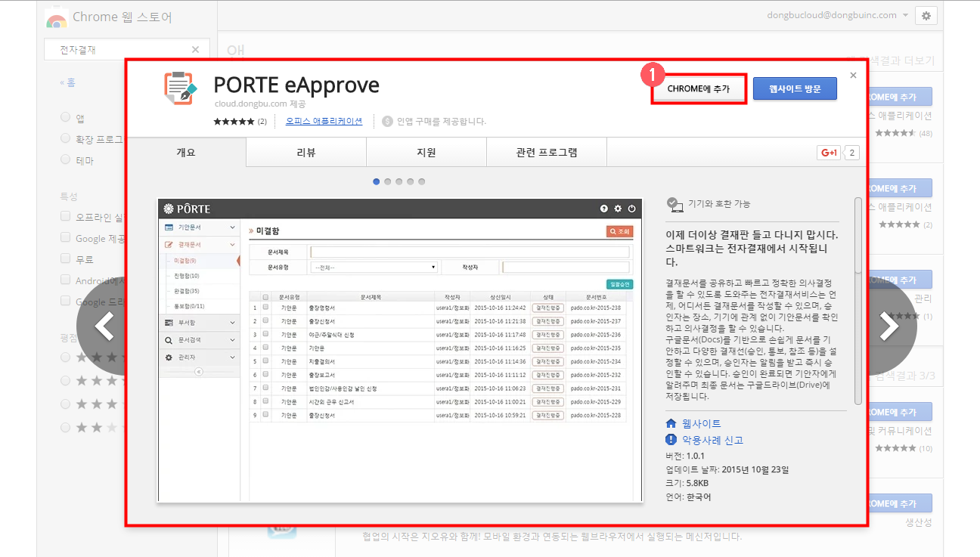Image resolution: width=980 pixels, height=557 pixels.
Task: Enable the Google 제공 checkbox
Action: click(66, 238)
